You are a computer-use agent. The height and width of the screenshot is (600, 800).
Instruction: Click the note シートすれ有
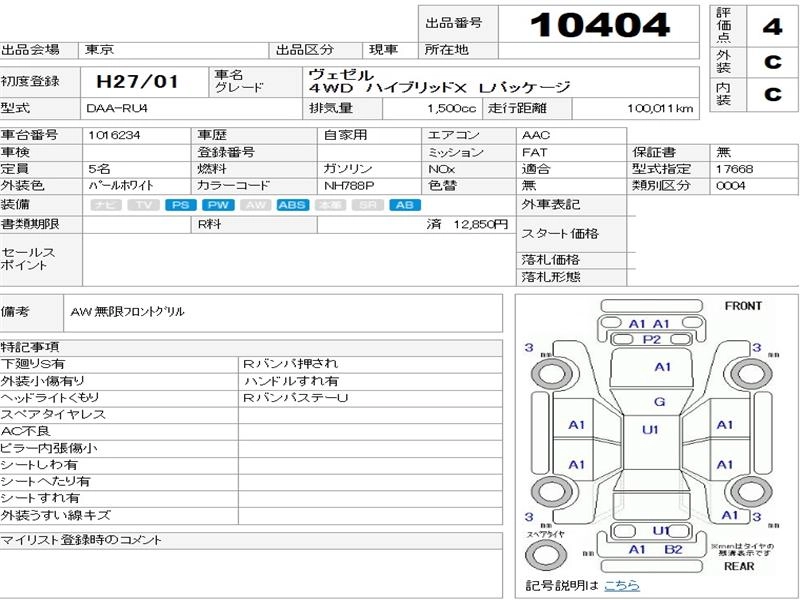[40, 498]
